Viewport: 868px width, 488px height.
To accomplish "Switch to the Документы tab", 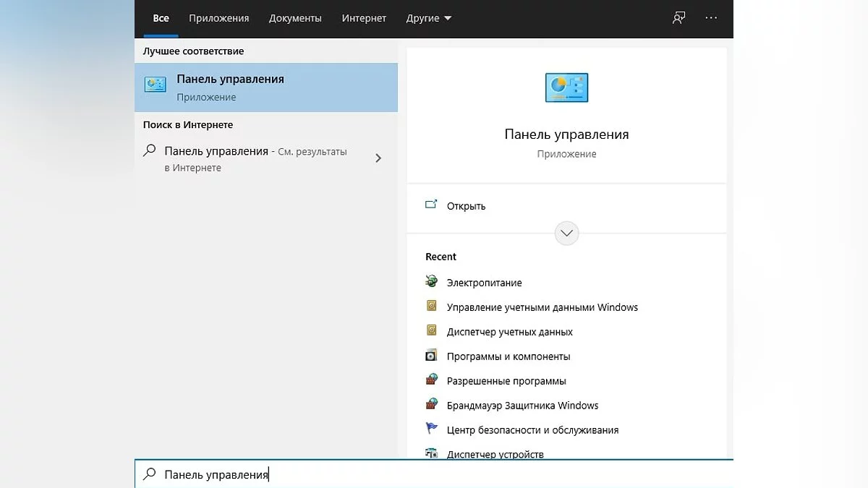I will pyautogui.click(x=295, y=18).
